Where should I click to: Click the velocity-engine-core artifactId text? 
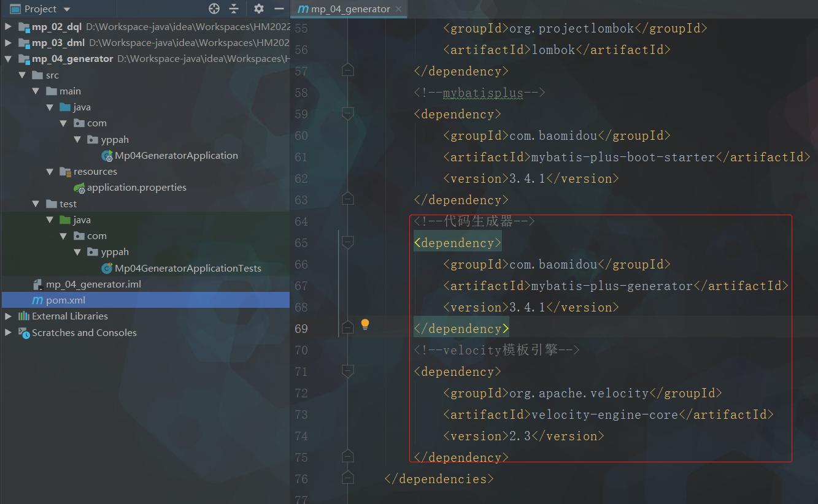pos(604,414)
